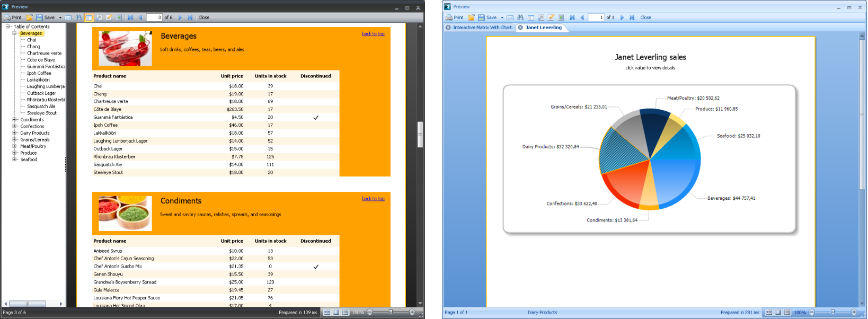Click the Print button in the left preview

tap(13, 17)
